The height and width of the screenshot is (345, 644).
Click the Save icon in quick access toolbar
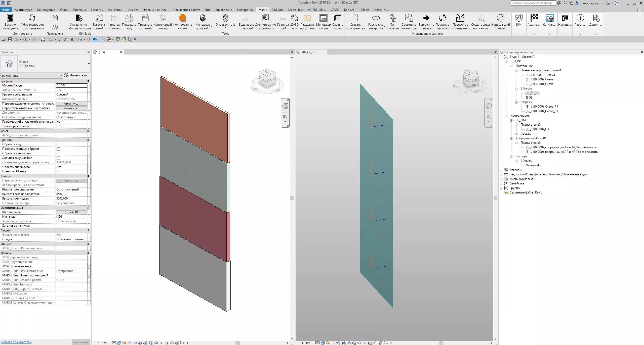point(10,39)
